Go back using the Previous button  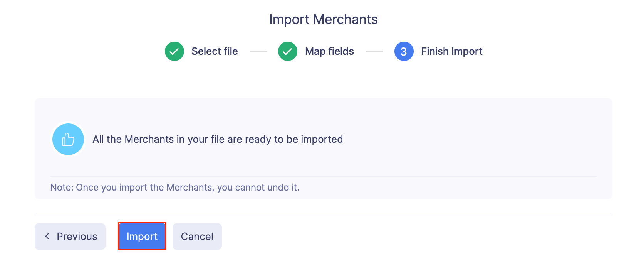(x=70, y=236)
